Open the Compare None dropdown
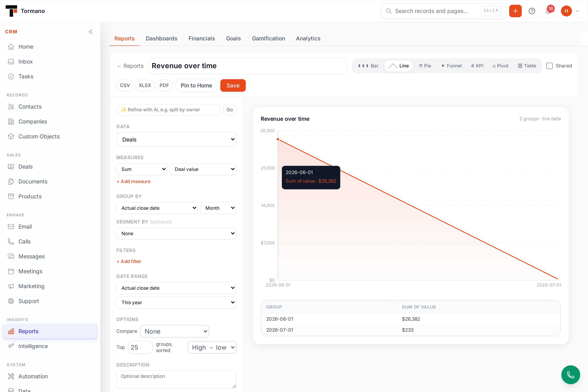 [174, 331]
